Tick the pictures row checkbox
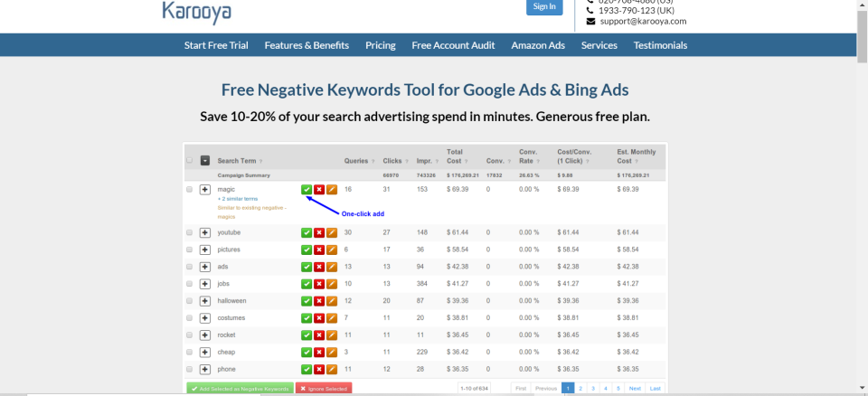Viewport: 868px width, 396px height. click(189, 250)
